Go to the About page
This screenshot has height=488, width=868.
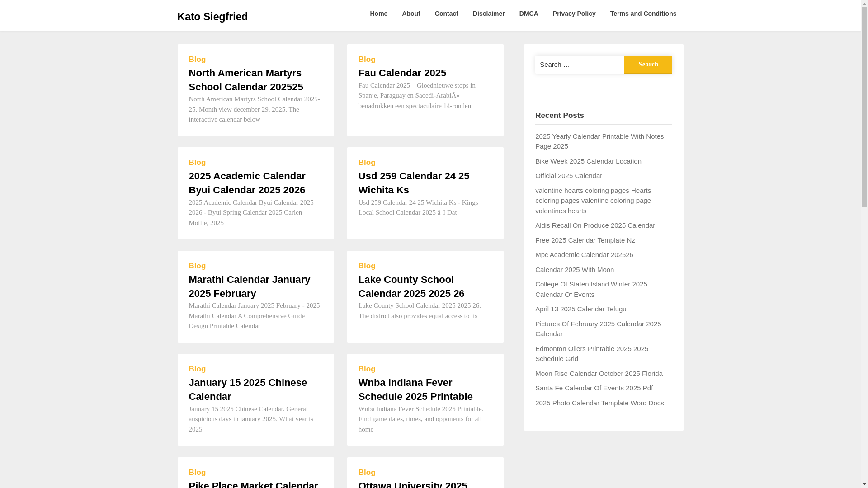[x=410, y=14]
